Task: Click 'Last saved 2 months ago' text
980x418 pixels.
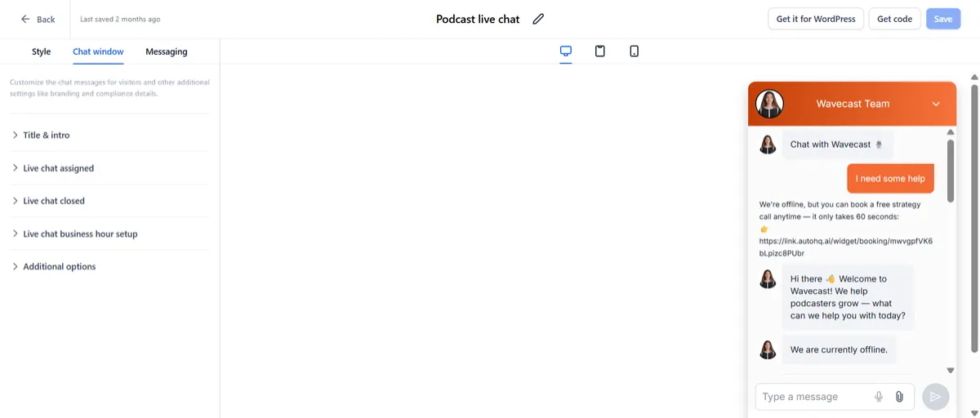Action: point(120,19)
